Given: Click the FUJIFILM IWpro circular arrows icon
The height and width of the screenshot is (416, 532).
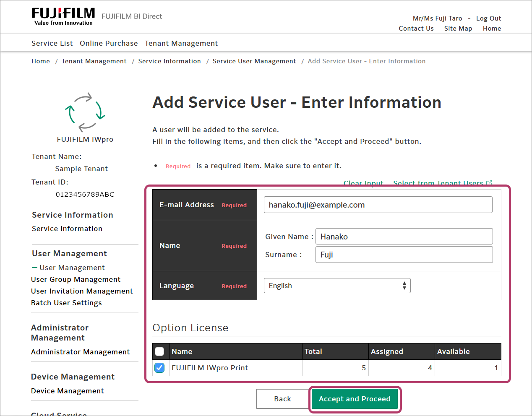Looking at the screenshot, I should tap(85, 112).
